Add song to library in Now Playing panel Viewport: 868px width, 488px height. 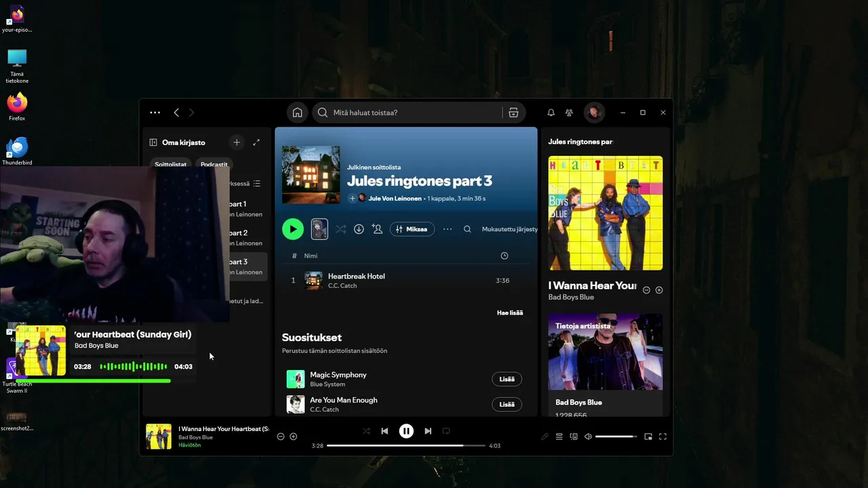click(x=659, y=290)
